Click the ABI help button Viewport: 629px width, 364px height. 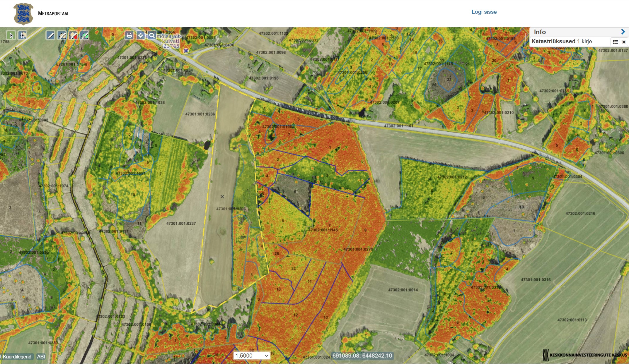click(41, 357)
